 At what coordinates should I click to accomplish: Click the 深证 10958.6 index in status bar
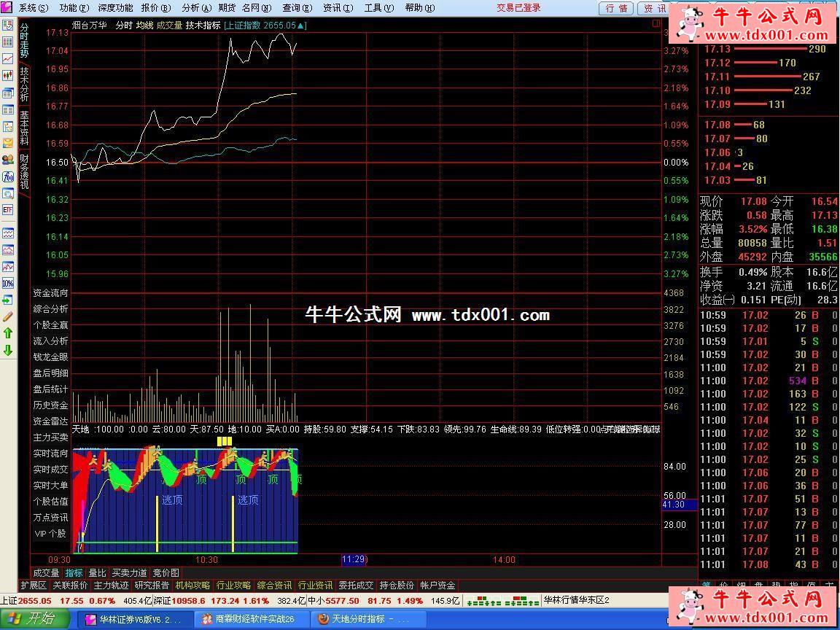(179, 601)
